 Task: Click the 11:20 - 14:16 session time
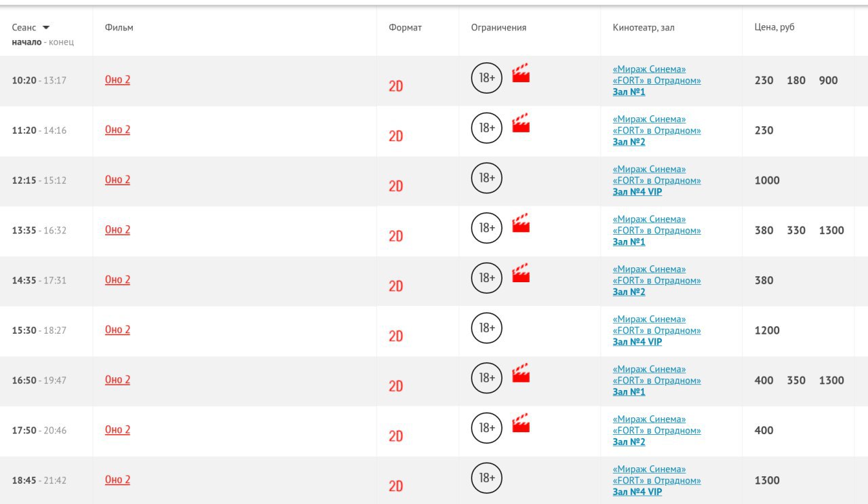(39, 130)
